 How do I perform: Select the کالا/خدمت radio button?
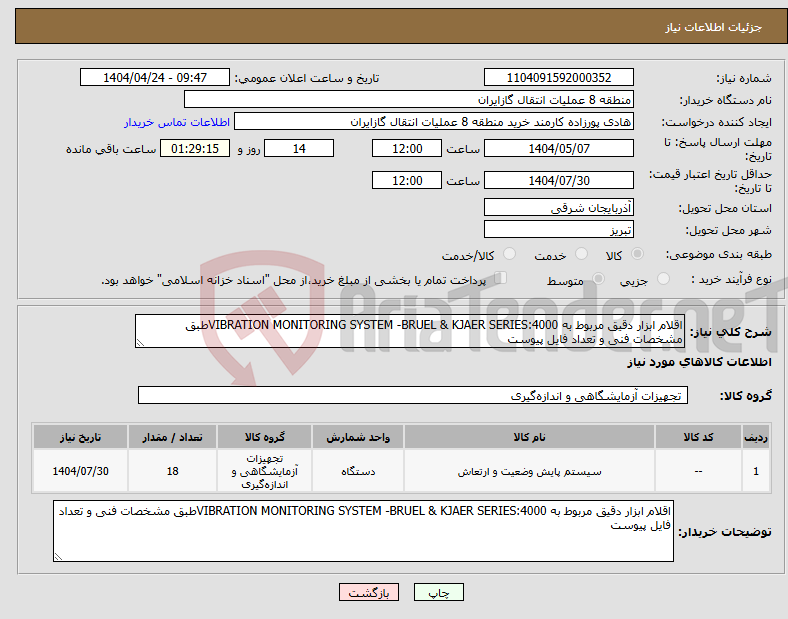(x=509, y=254)
